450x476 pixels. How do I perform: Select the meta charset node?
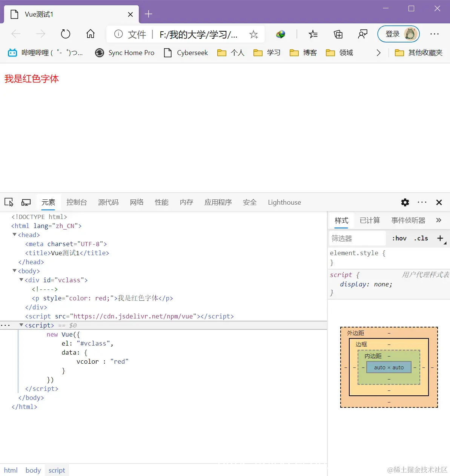click(x=66, y=244)
